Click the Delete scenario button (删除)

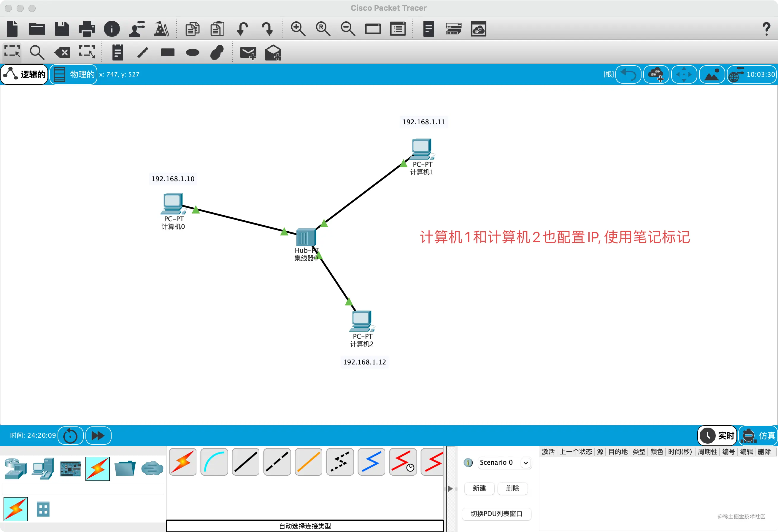[512, 488]
